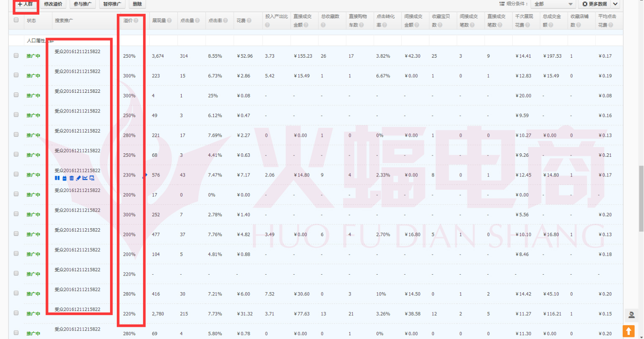Click the help icon beside 间接成交笔数
The height and width of the screenshot is (339, 644).
tap(472, 25)
